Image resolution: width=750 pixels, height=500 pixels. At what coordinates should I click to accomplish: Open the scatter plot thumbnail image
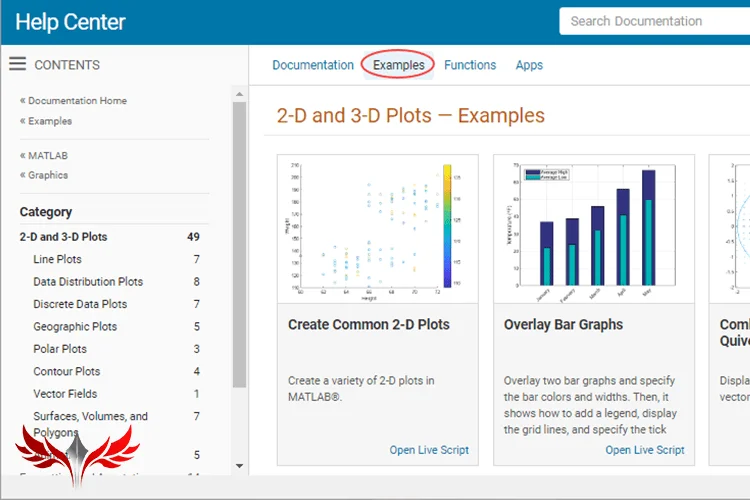pos(377,229)
